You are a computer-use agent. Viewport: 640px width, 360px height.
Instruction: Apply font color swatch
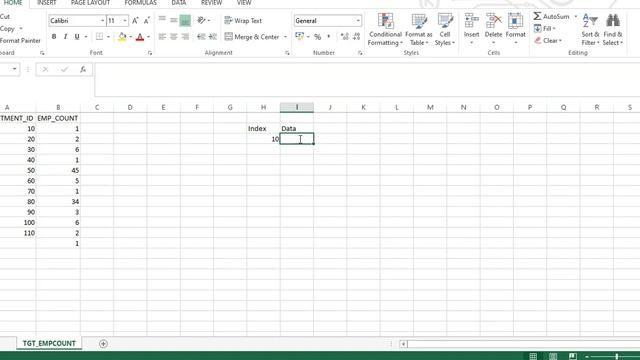[x=140, y=37]
